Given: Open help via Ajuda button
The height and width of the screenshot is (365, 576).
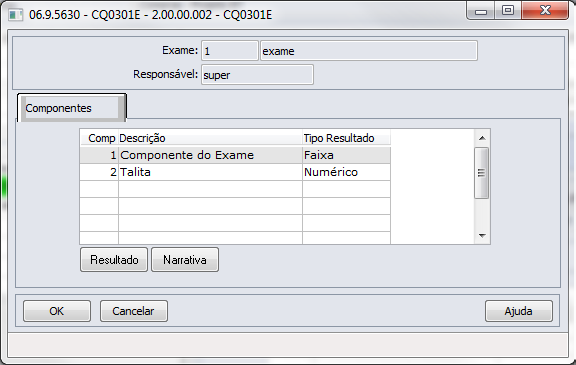Looking at the screenshot, I should [519, 311].
